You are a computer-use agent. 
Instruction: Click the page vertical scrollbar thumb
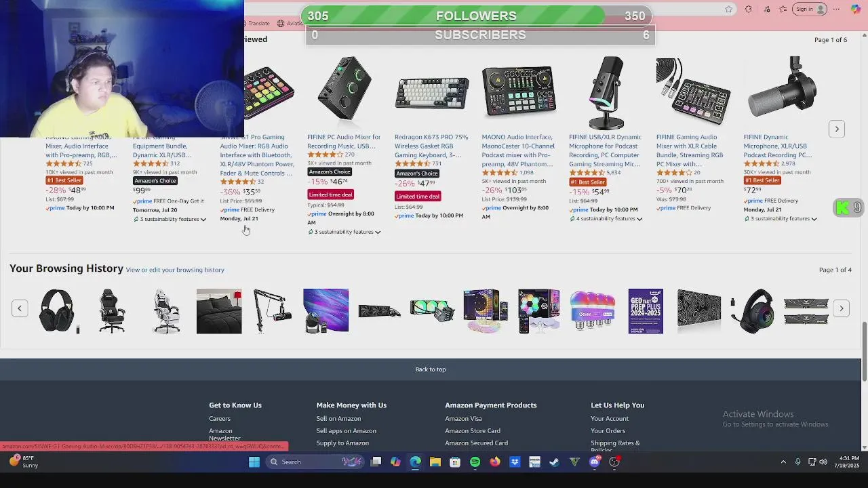click(x=865, y=352)
